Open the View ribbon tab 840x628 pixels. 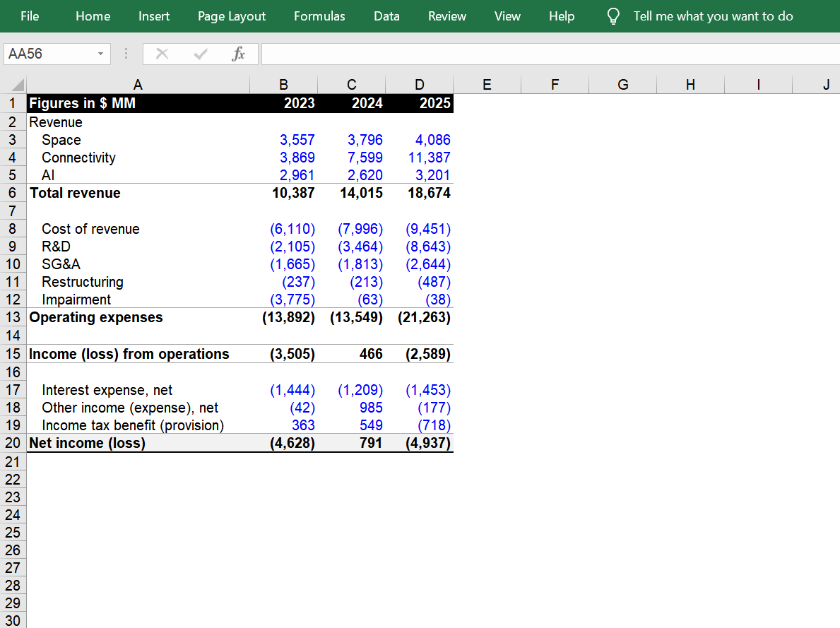point(507,16)
